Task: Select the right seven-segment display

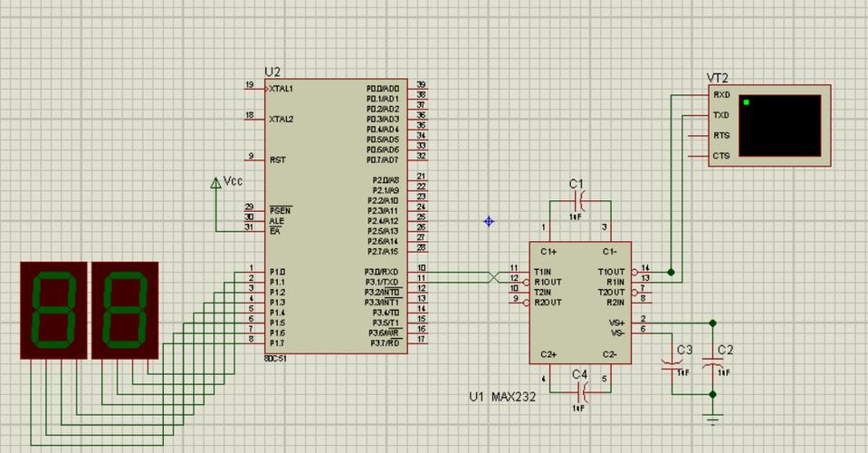Action: [125, 310]
